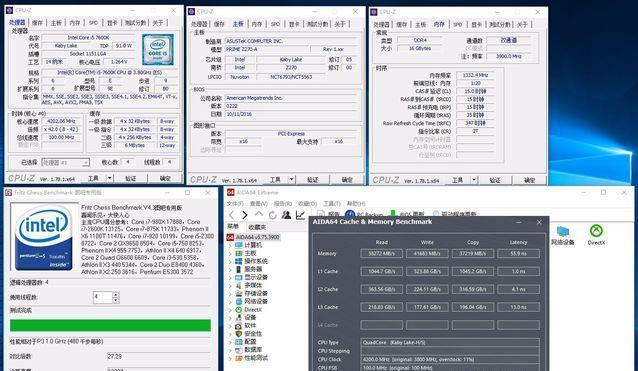Screen dimensions: 638x371
Task: Open the 处理器 #1 selection combo box
Action: (x=66, y=162)
